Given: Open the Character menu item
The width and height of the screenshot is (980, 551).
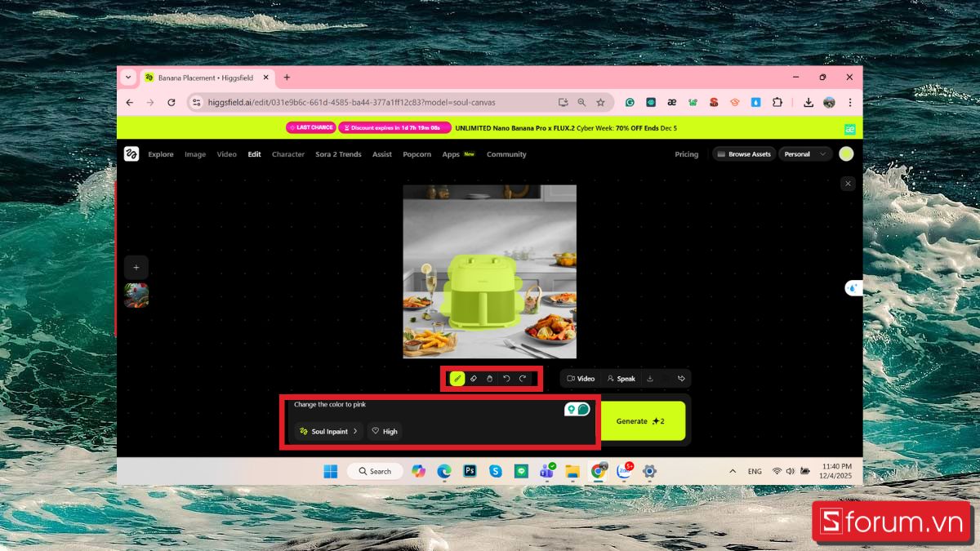Looking at the screenshot, I should (x=287, y=154).
